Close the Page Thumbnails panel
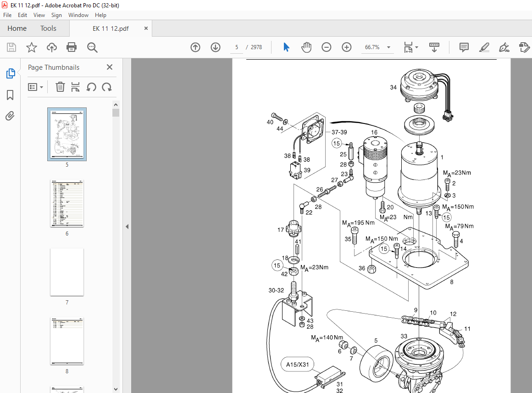The height and width of the screenshot is (393, 532). pyautogui.click(x=110, y=67)
